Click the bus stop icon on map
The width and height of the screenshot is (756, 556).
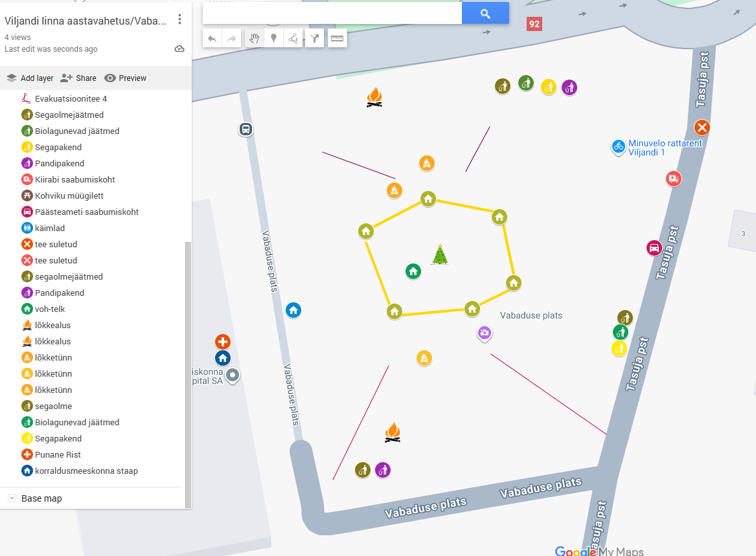point(246,129)
